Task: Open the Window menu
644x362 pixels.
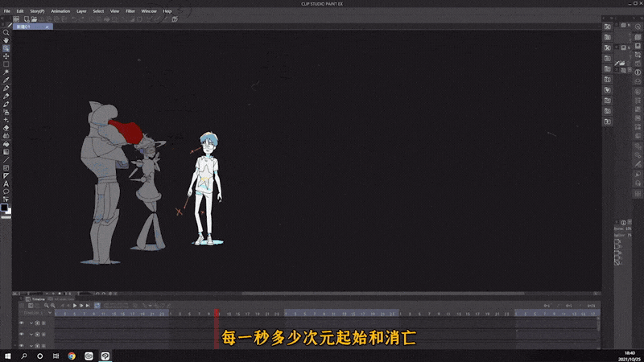Action: [x=149, y=11]
